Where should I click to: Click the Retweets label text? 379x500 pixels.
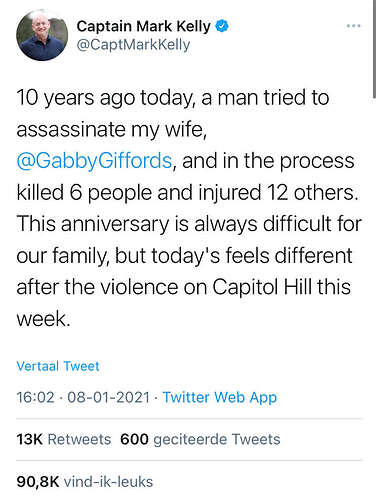click(79, 439)
